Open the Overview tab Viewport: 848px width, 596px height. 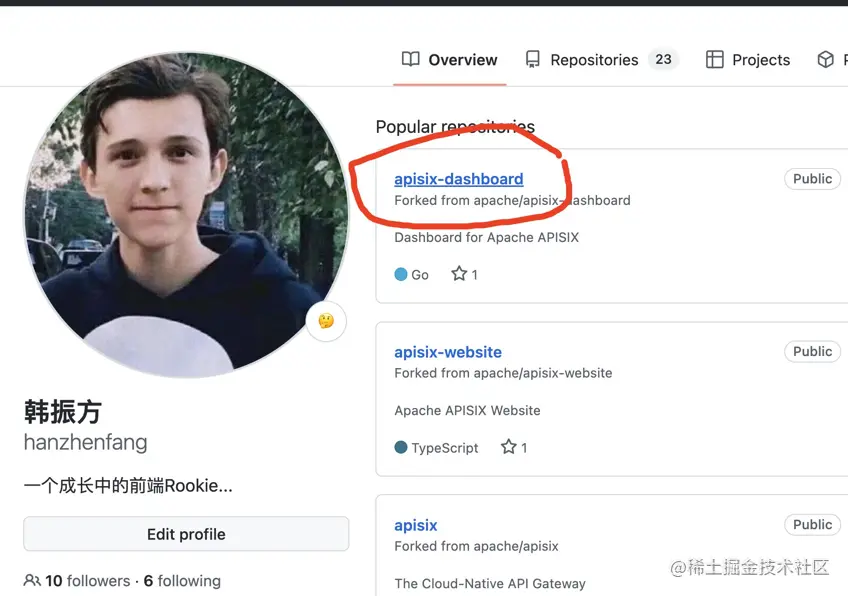[x=449, y=59]
